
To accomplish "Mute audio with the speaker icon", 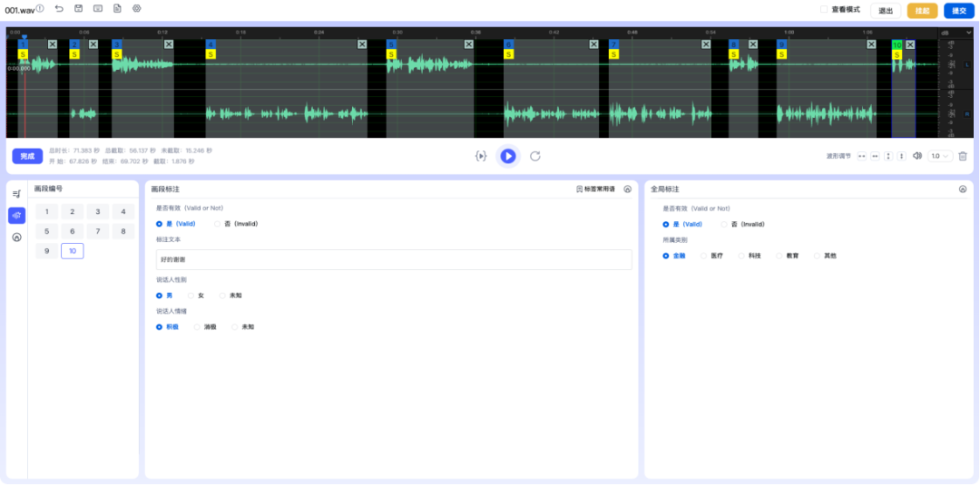I will coord(917,156).
